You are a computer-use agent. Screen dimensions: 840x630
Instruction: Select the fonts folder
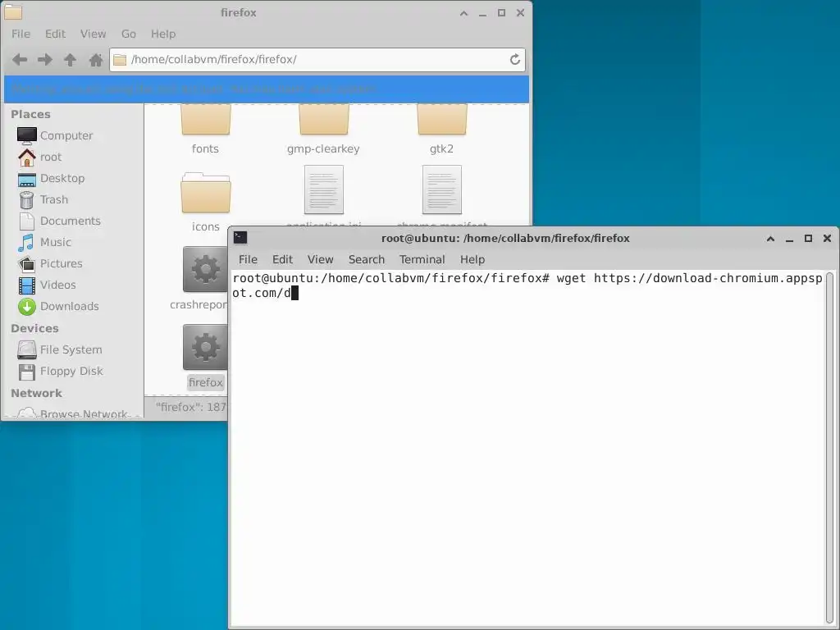[x=206, y=129]
